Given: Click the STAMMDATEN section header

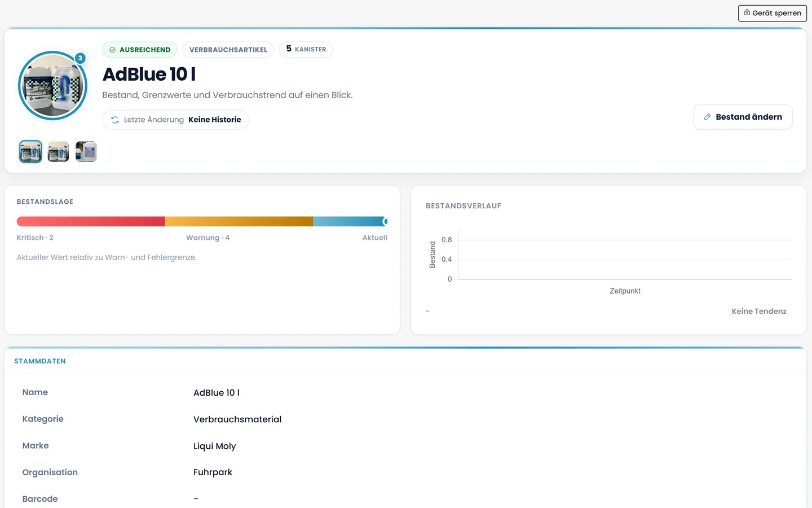Looking at the screenshot, I should [x=40, y=361].
